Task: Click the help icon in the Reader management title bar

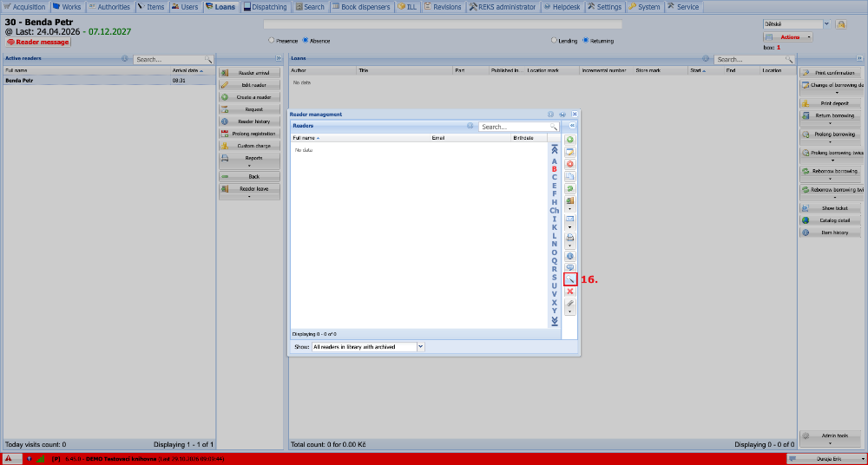Action: [551, 114]
